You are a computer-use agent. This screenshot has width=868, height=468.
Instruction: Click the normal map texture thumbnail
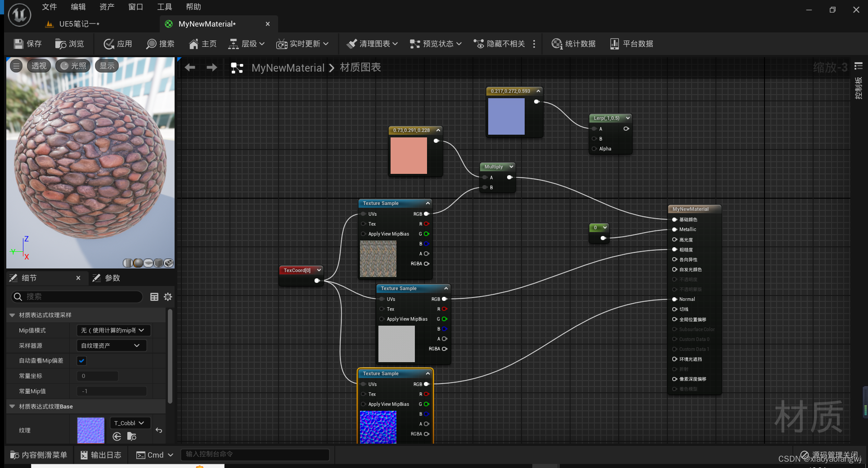coord(90,430)
